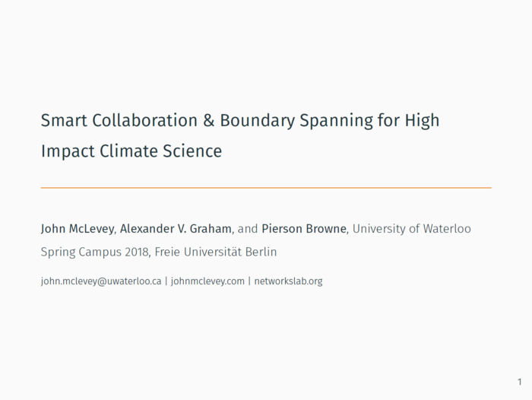
Task: Click on Pierson Browne's name
Action: pyautogui.click(x=304, y=228)
